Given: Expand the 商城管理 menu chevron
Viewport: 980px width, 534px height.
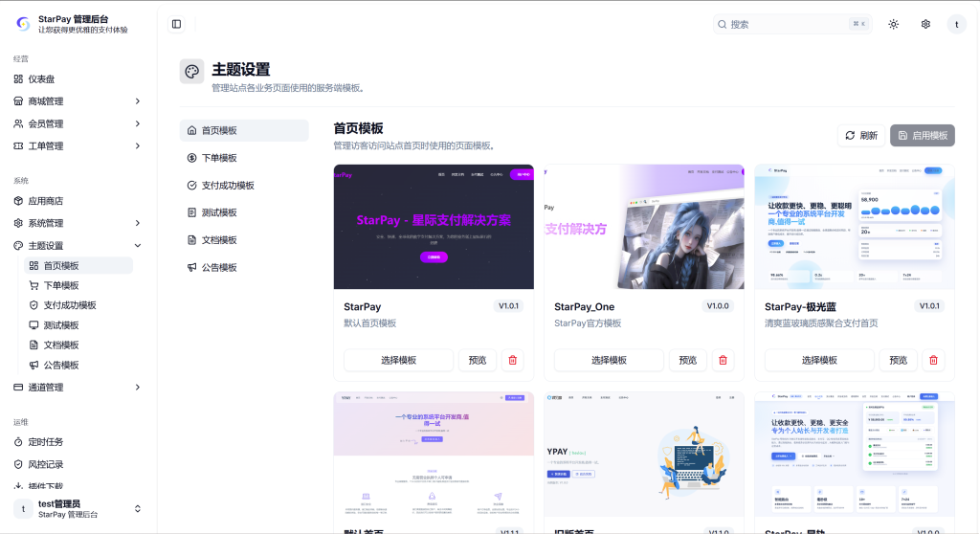Looking at the screenshot, I should click(x=138, y=101).
